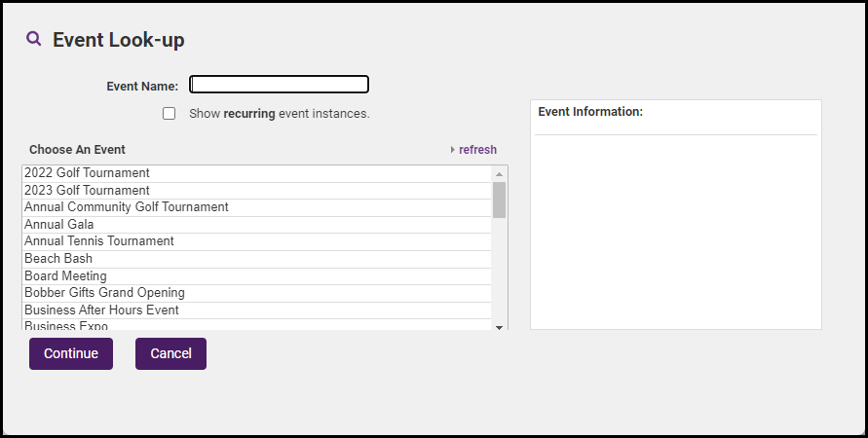The image size is (868, 438).
Task: Click the event list scroll down arrow
Action: pos(499,327)
